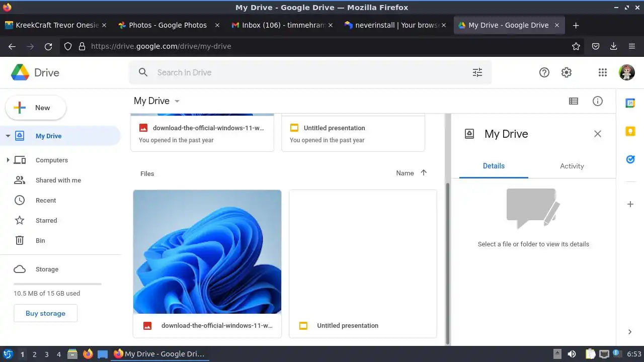
Task: Click the search magnifier icon
Action: [143, 72]
